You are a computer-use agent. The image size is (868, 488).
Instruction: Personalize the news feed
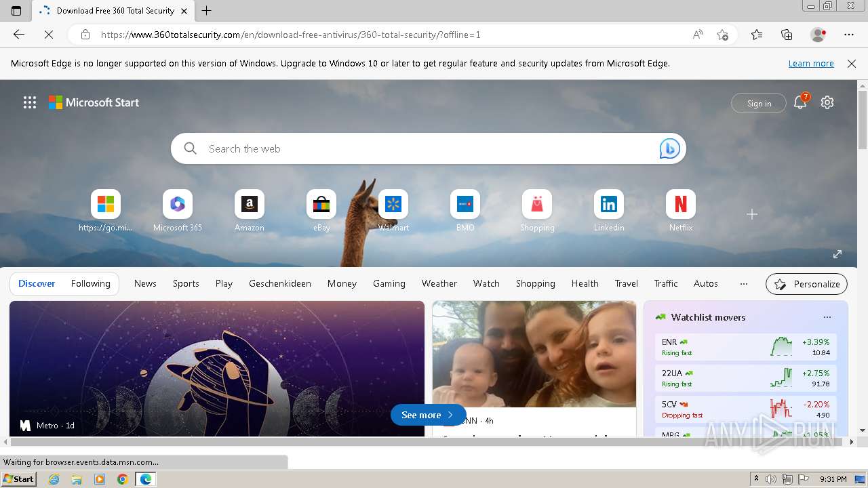807,284
